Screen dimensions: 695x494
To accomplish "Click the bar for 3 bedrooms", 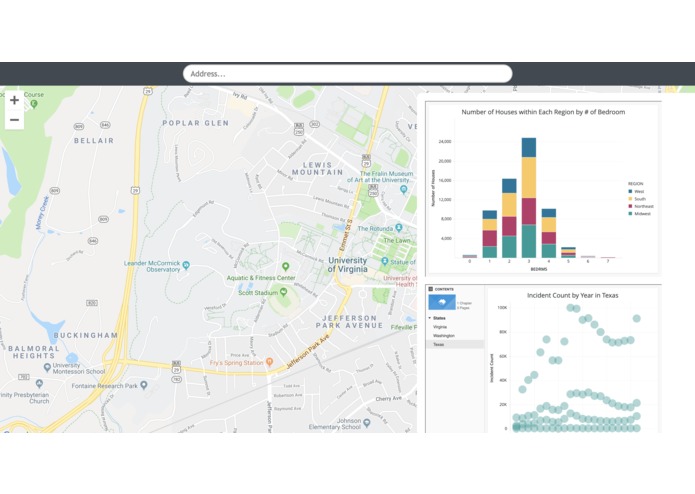I will (529, 198).
